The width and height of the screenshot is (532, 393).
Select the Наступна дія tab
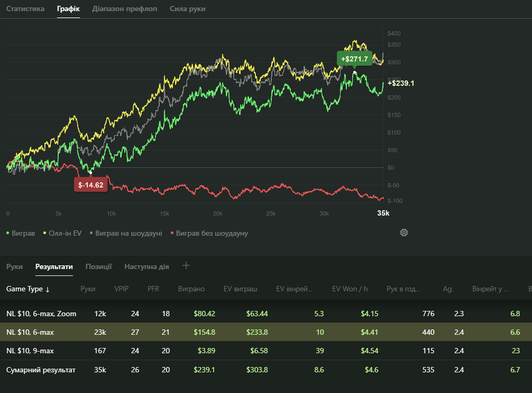(x=146, y=266)
